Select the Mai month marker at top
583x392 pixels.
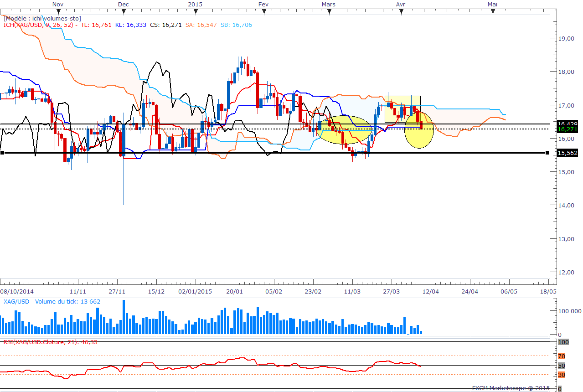493,11
